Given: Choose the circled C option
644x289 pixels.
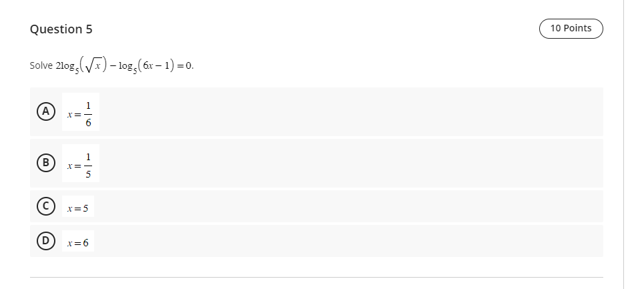Looking at the screenshot, I should (x=45, y=206).
